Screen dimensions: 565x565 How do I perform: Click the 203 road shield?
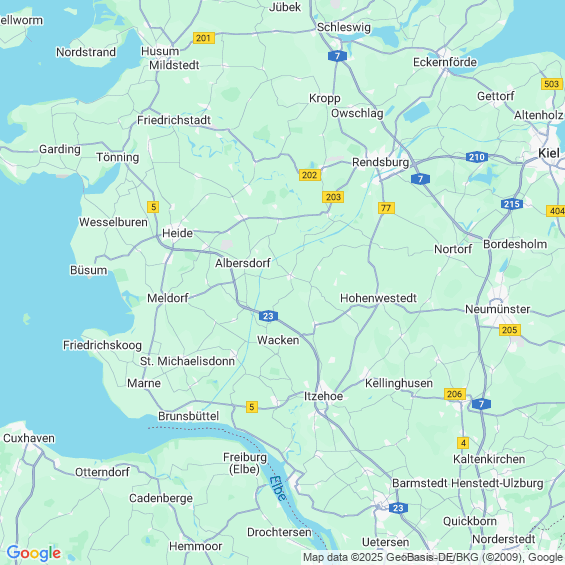coord(333,197)
